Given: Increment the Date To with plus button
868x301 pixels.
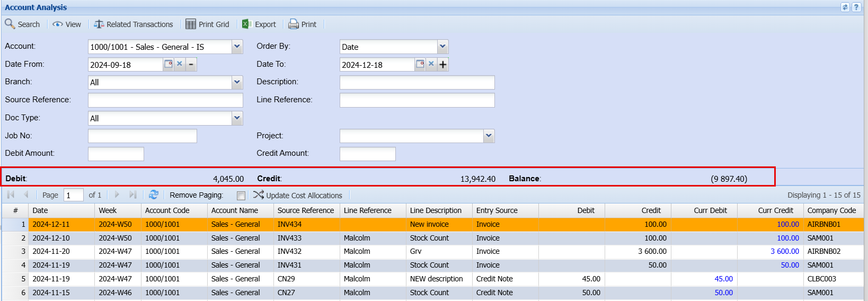Looking at the screenshot, I should click(x=443, y=65).
